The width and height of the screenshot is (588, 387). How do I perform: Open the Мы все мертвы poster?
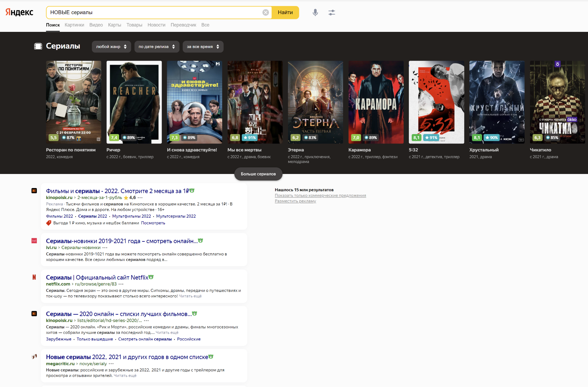255,102
